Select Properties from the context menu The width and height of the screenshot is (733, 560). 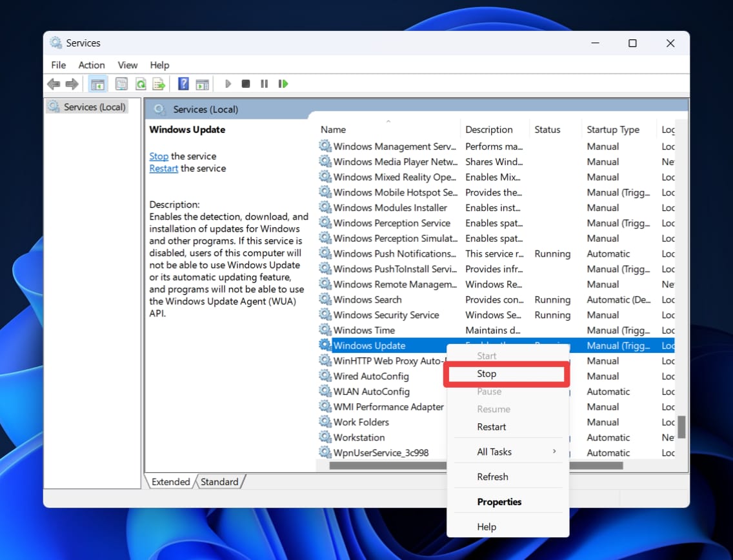(499, 502)
